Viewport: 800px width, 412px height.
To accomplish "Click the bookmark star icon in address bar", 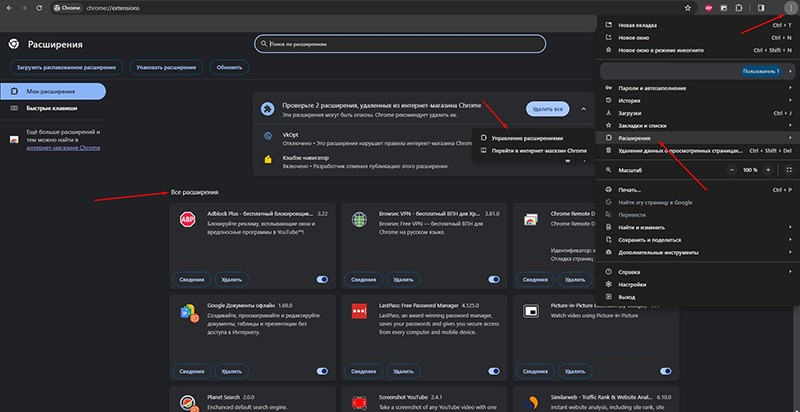I will pos(688,7).
